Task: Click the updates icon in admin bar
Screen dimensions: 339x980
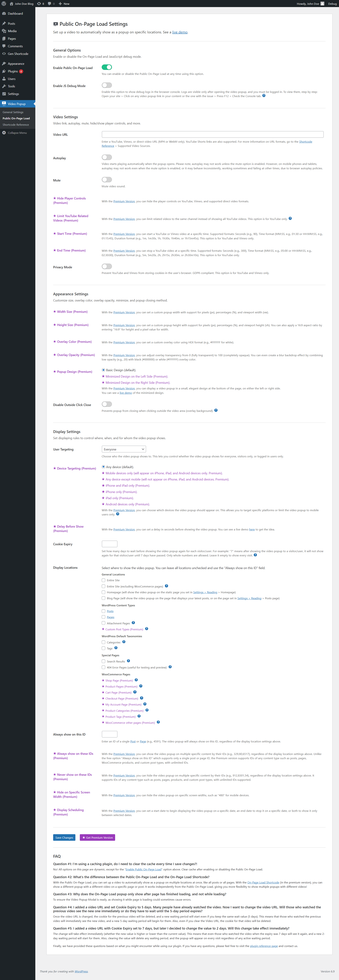Action: [39, 4]
